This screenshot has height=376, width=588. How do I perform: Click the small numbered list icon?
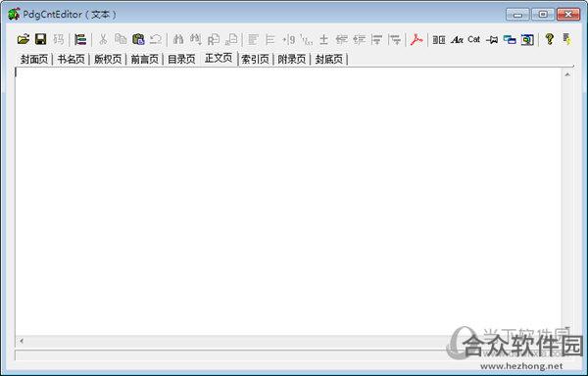(307, 40)
